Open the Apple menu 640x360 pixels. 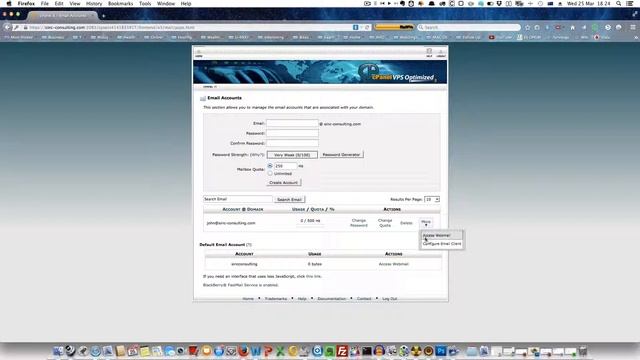pyautogui.click(x=9, y=4)
